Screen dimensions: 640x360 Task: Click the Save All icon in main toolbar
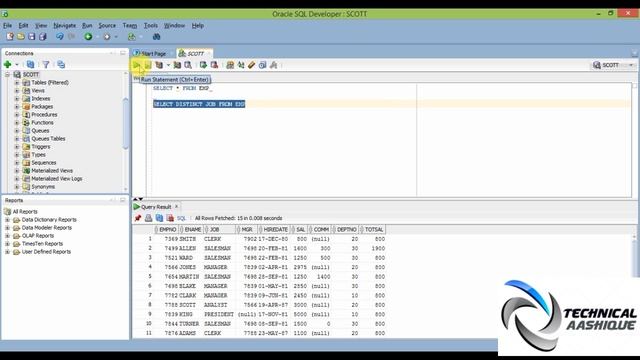click(x=42, y=37)
